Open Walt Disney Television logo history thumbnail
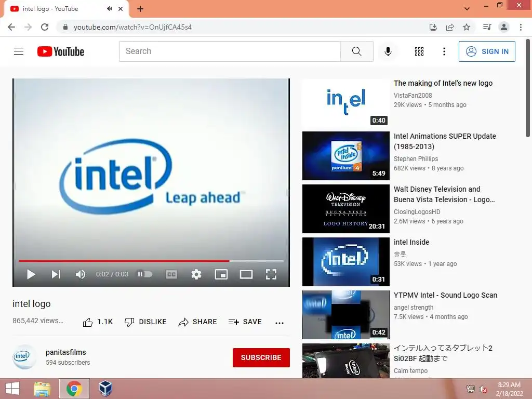The width and height of the screenshot is (532, 399). click(x=345, y=209)
